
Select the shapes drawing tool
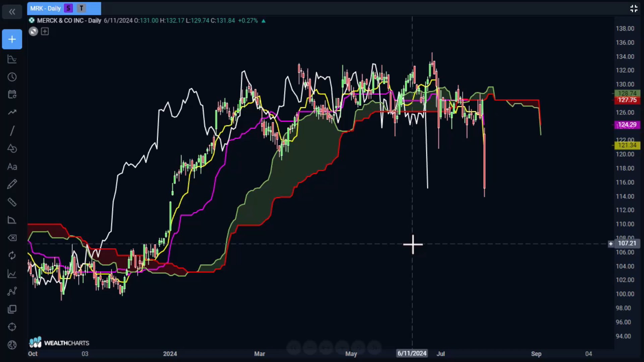(12, 148)
